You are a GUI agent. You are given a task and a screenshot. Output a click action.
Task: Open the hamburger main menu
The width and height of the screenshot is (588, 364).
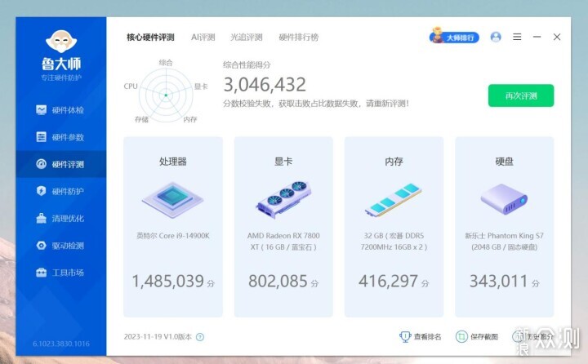click(x=517, y=37)
